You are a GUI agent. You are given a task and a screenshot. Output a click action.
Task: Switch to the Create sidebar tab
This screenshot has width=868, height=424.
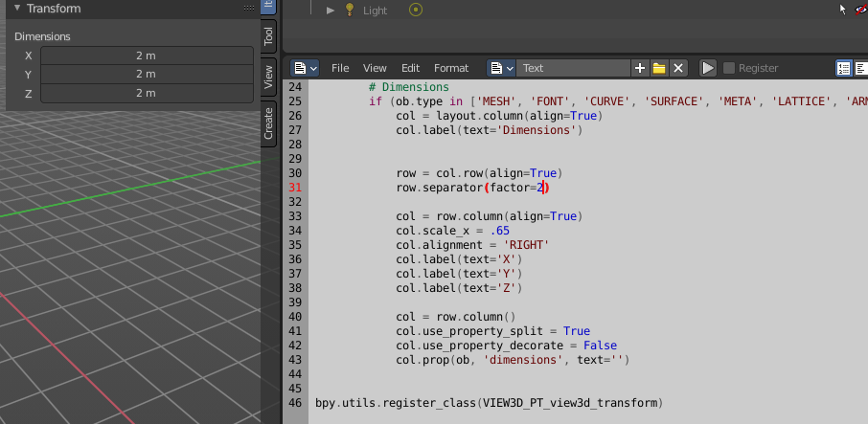pyautogui.click(x=268, y=123)
